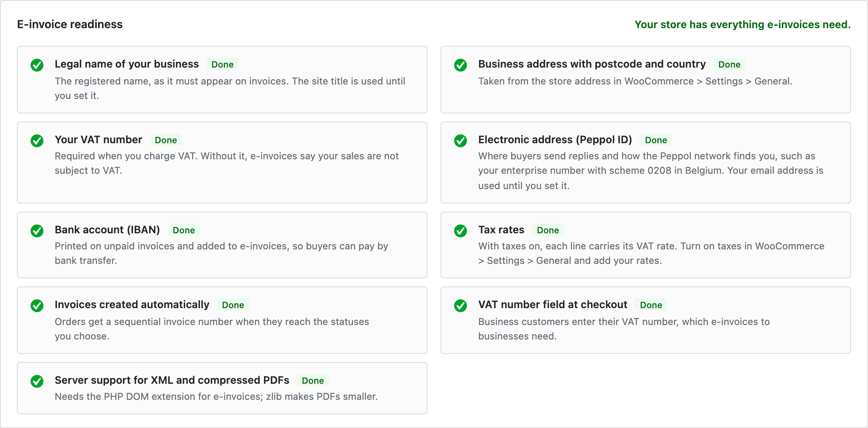Click the Done badge for Invoices created automatically

coord(233,305)
